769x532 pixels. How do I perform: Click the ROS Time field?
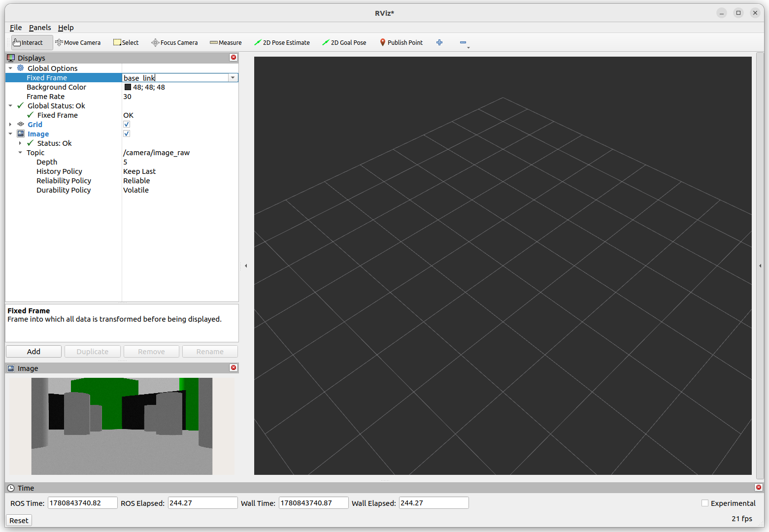[x=82, y=502]
